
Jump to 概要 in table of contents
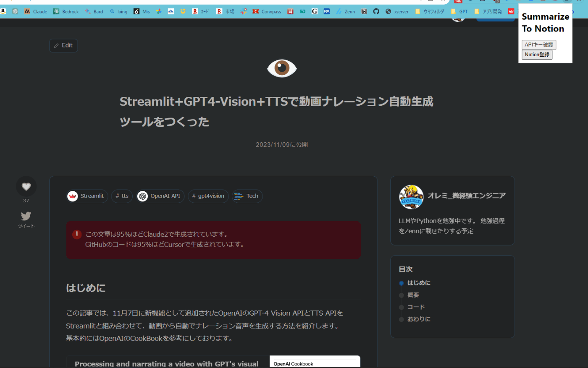[413, 295]
